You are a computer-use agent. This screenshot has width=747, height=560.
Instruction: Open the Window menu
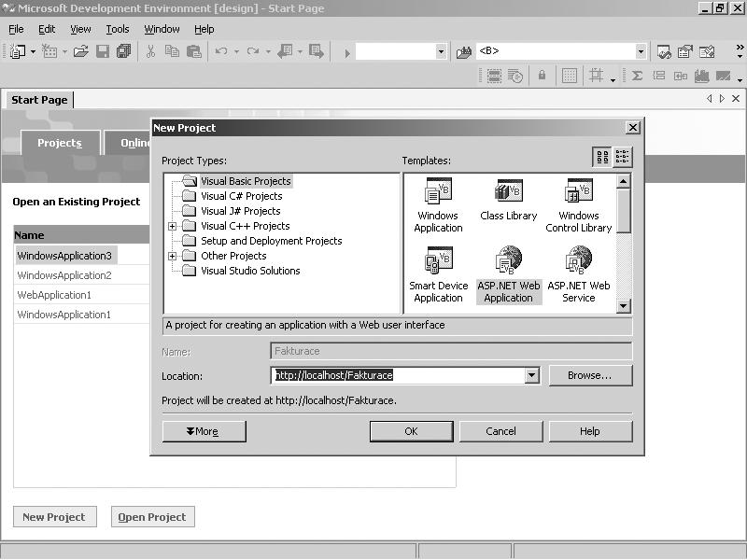coord(162,30)
